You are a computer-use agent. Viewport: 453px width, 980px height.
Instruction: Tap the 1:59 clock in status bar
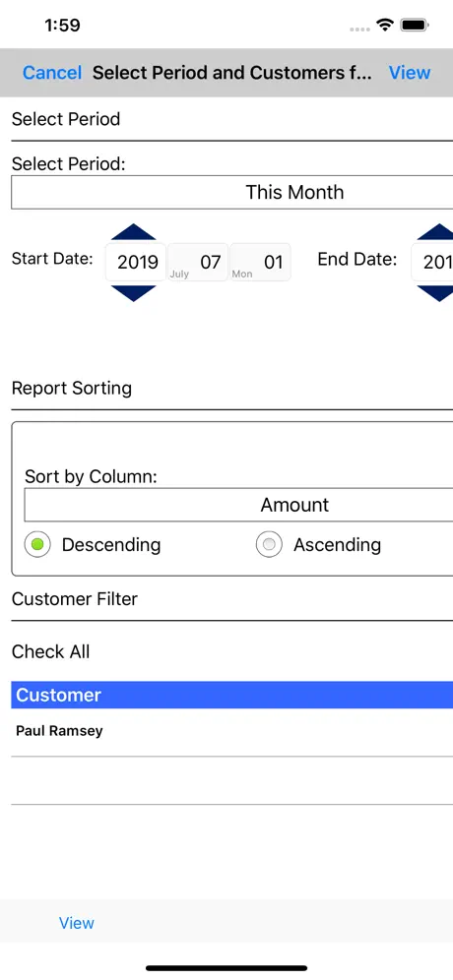point(63,25)
